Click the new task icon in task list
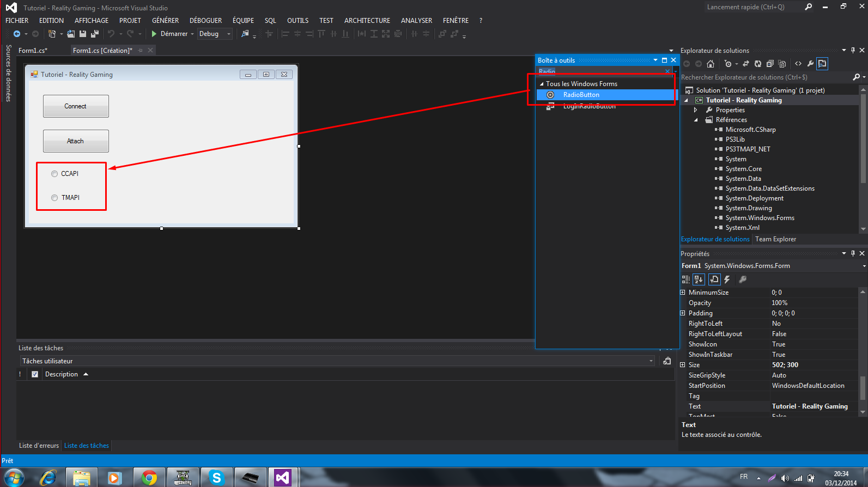 point(667,361)
